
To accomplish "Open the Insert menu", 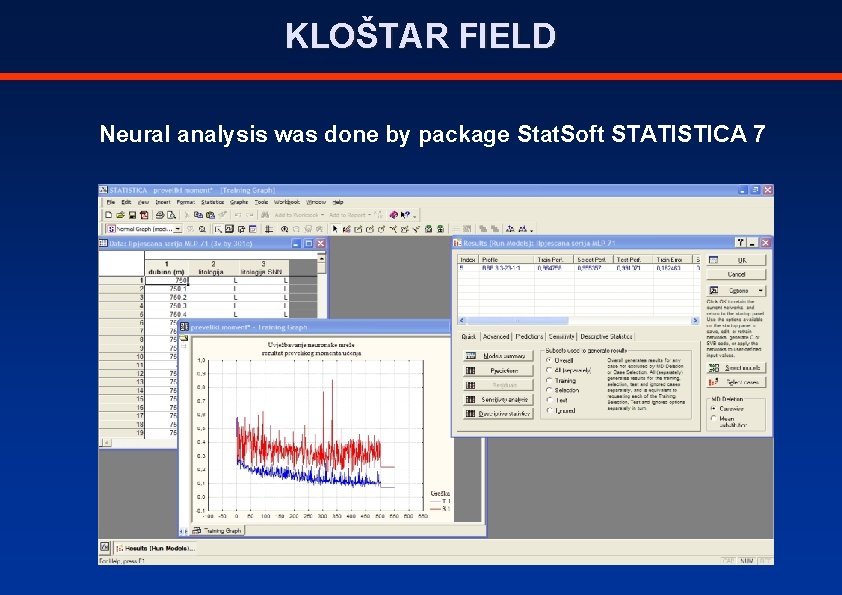I will click(x=163, y=202).
